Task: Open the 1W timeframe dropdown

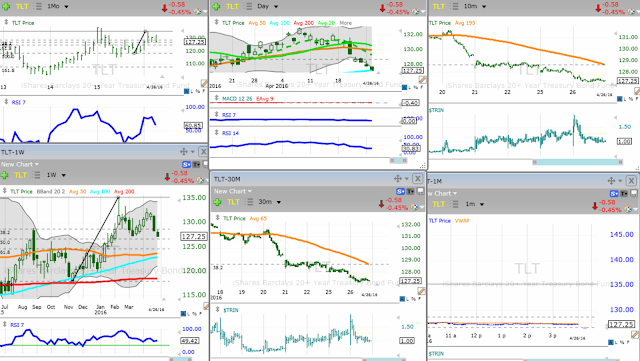Action: 56,175
